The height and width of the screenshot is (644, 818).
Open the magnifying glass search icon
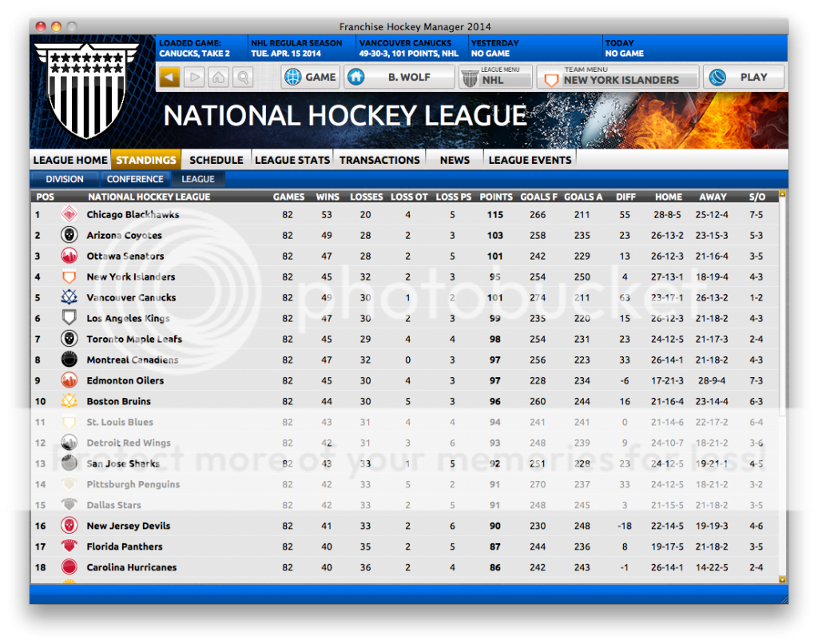click(243, 78)
